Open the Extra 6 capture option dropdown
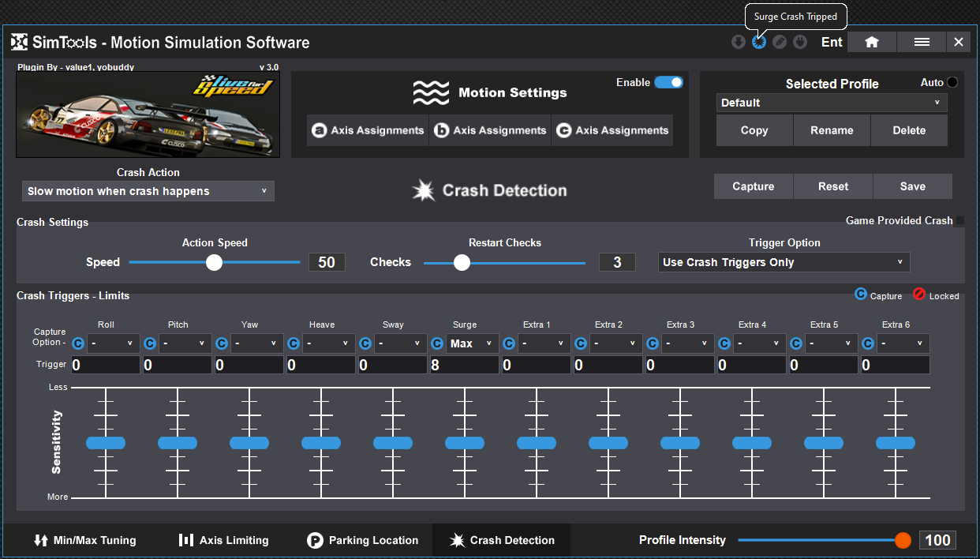Image resolution: width=980 pixels, height=559 pixels. pyautogui.click(x=903, y=343)
